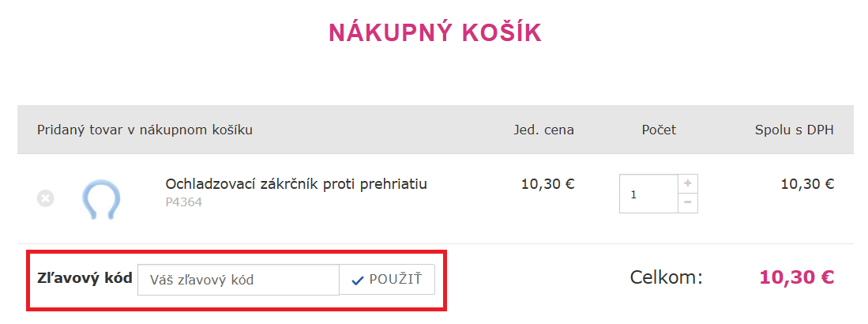Open the Ochladzovací zákrčník proti prehriatiu product link
Image resolution: width=868 pixels, height=324 pixels.
pos(295,184)
